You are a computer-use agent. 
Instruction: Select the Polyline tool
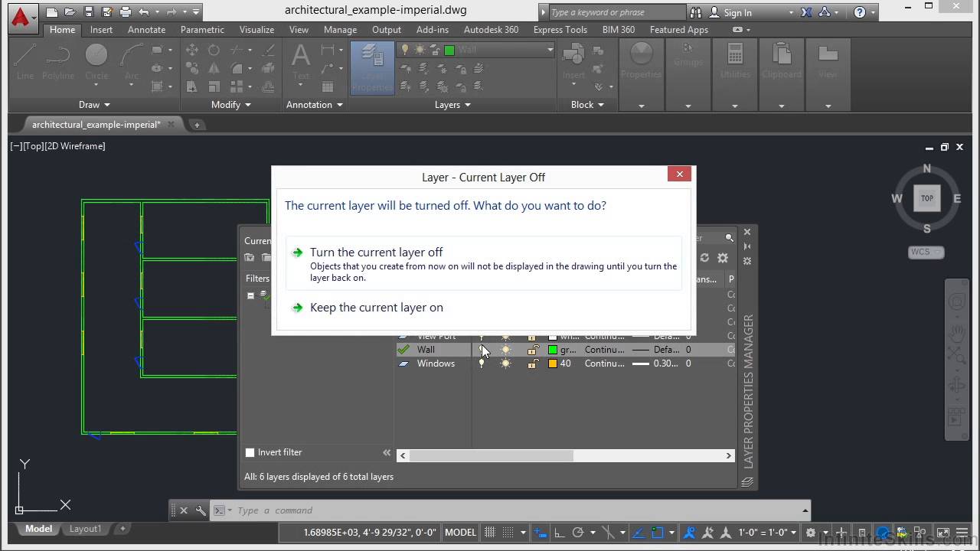tap(58, 61)
